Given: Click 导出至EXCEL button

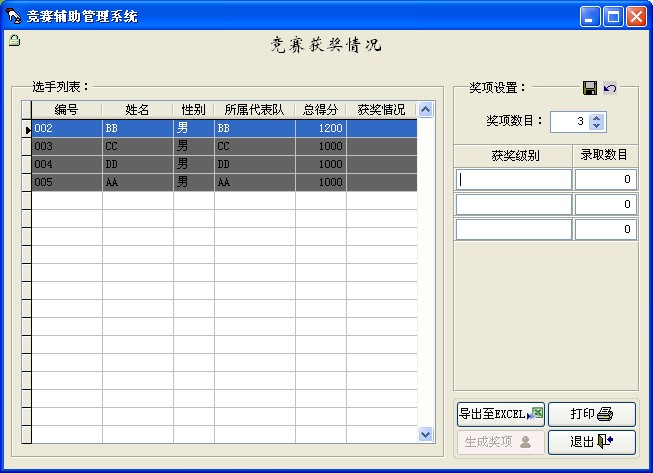Looking at the screenshot, I should coord(501,414).
